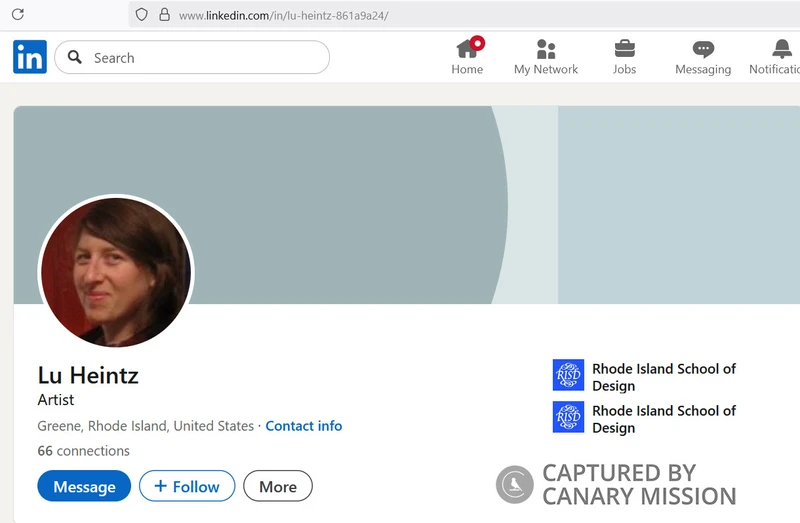
Task: Focus the LinkedIn Search field
Action: pos(192,57)
